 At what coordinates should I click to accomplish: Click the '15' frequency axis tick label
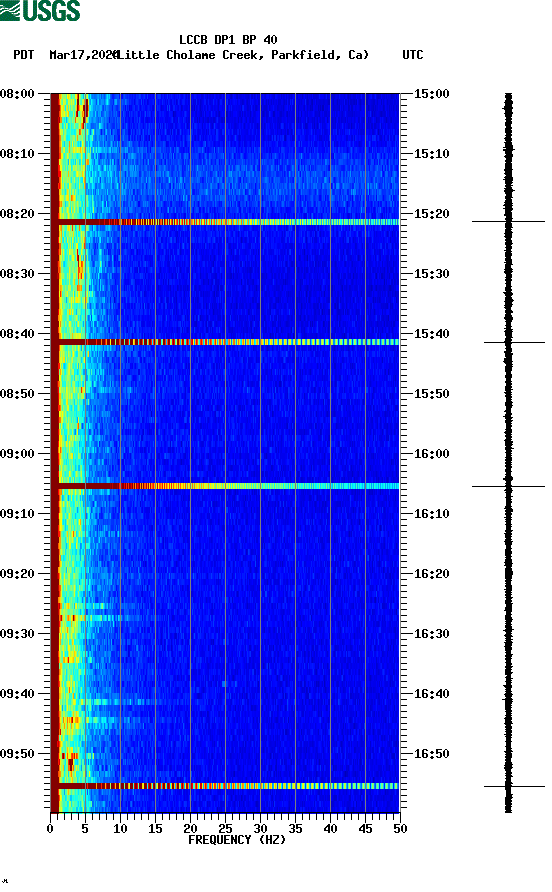click(x=155, y=829)
